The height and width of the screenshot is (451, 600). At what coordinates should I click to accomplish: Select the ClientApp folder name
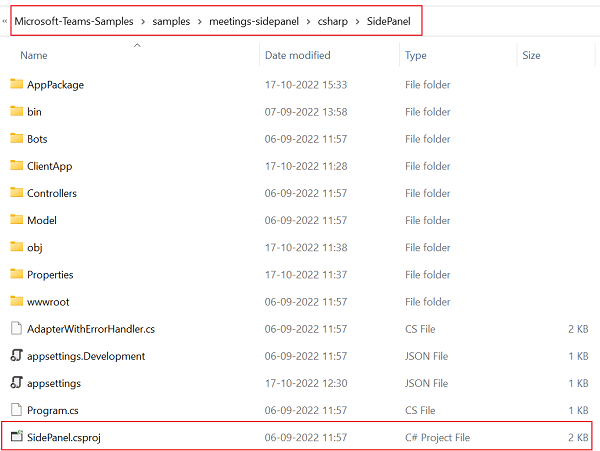(x=49, y=166)
